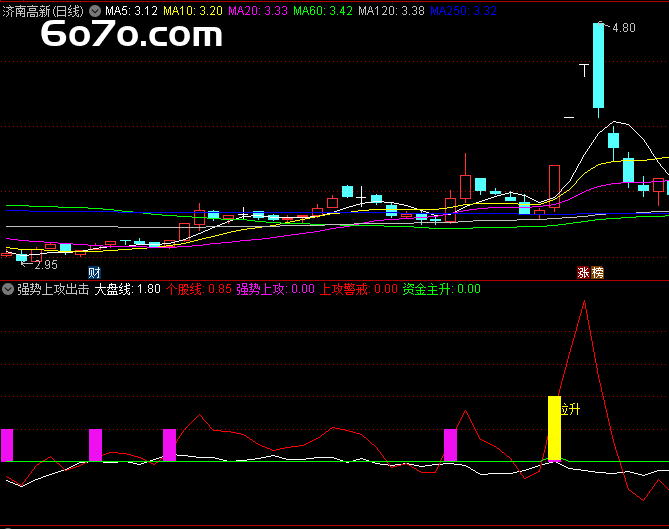Click the 榜 ranking marker icon
The image size is (669, 529).
597,273
